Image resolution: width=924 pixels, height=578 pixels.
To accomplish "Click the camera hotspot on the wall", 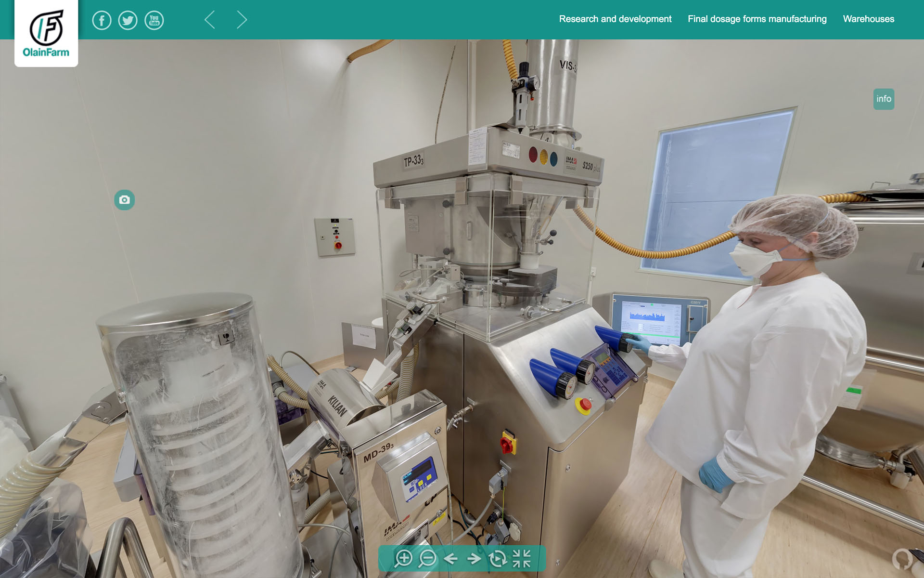I will coord(124,200).
